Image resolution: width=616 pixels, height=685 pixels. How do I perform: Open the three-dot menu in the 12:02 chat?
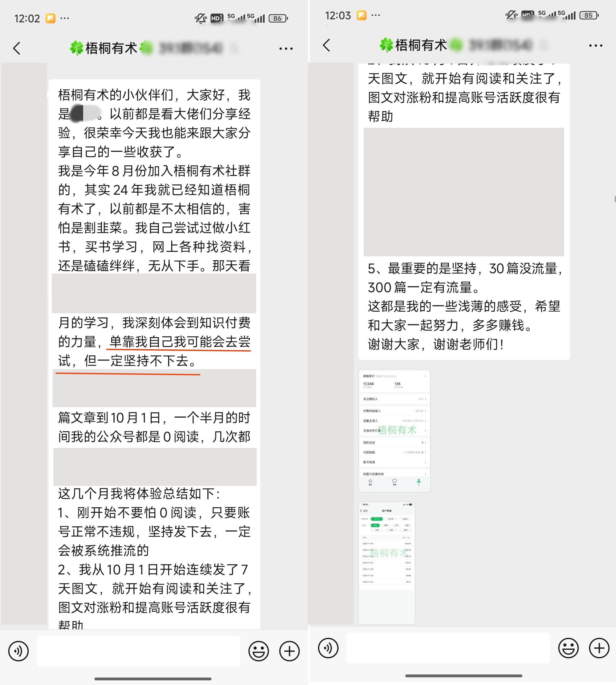pyautogui.click(x=286, y=49)
